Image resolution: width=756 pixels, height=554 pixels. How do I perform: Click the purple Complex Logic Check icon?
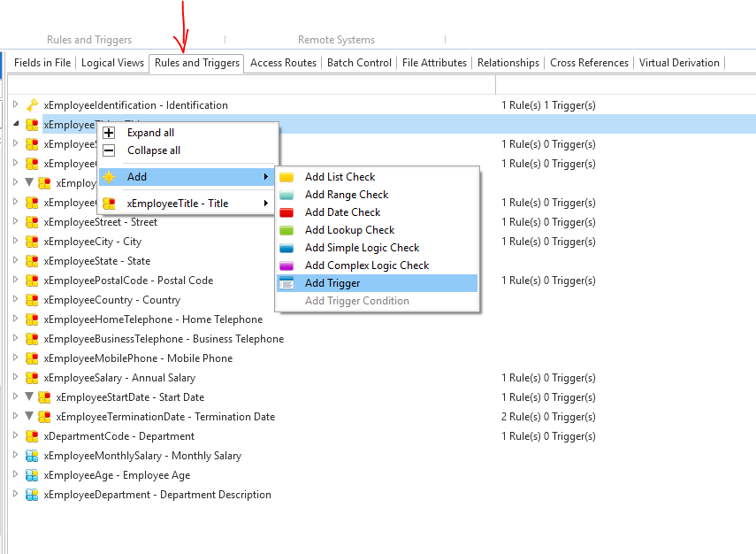click(x=286, y=265)
